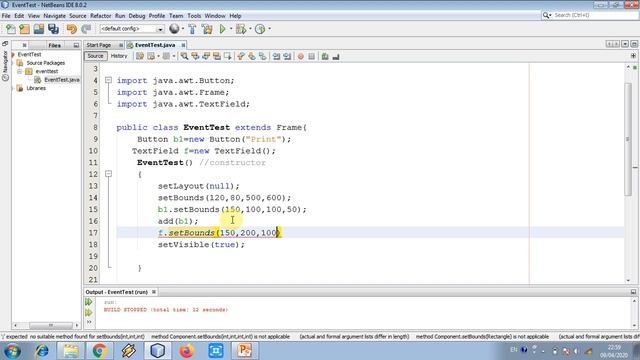Click the red Start Macro Recording icon
Viewport: 640px width, 360px height.
coord(301,56)
